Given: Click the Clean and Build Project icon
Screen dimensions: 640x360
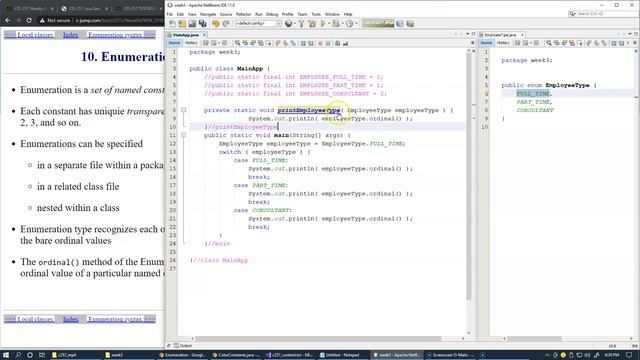Looking at the screenshot, I should pyautogui.click(x=312, y=24).
